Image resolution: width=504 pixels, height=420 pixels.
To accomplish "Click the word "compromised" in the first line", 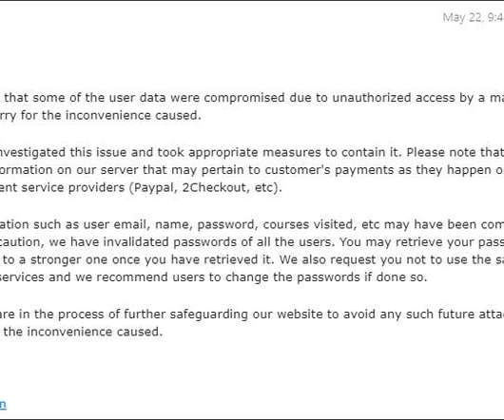I will [x=244, y=98].
